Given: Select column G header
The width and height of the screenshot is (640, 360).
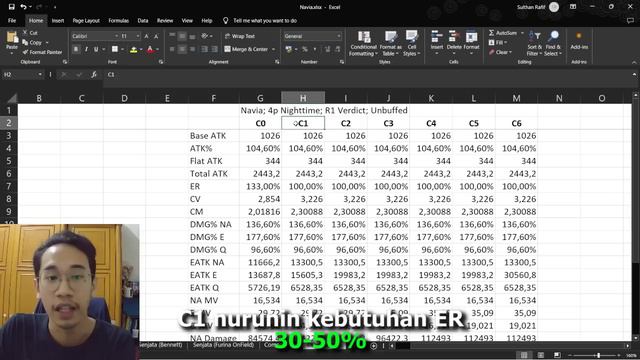Looking at the screenshot, I should click(260, 98).
